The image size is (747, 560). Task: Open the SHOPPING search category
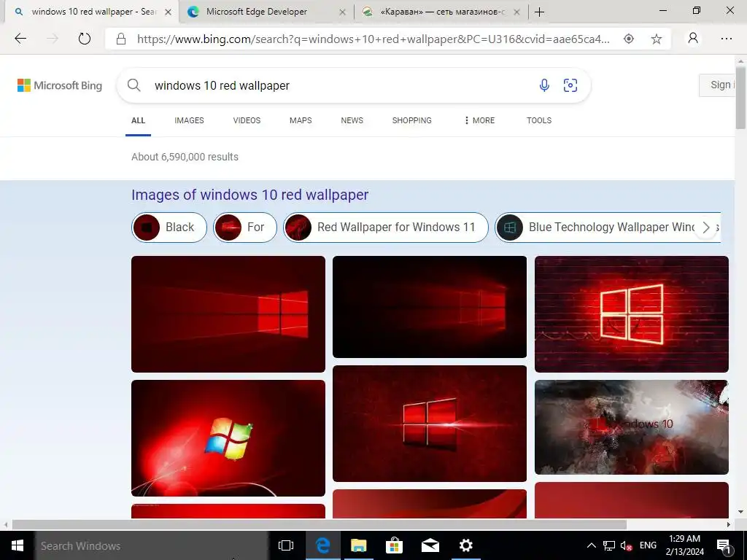(411, 120)
